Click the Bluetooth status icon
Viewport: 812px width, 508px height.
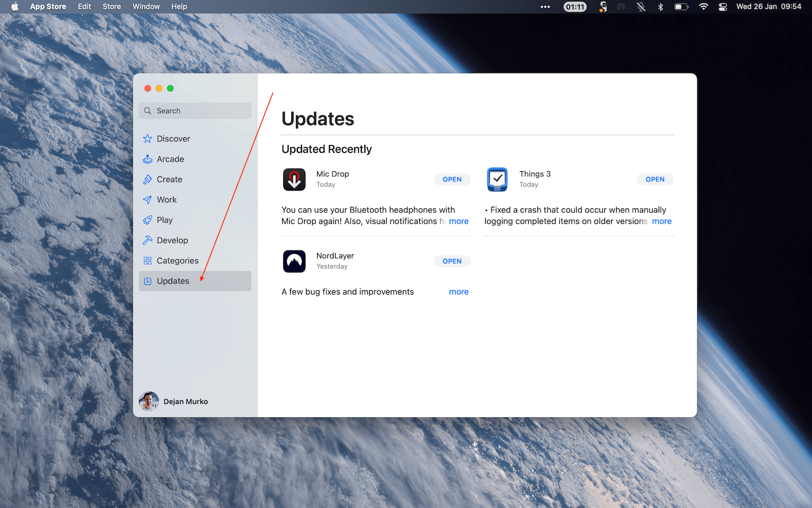661,7
